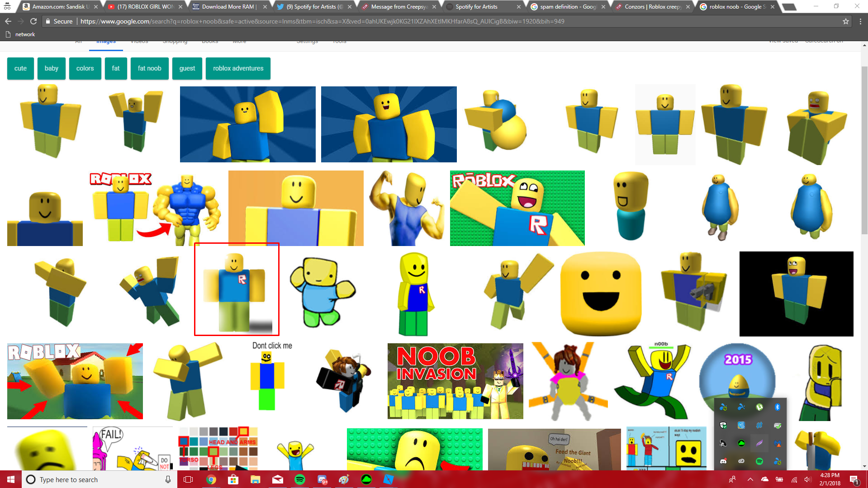
Task: Click Task View button on taskbar
Action: [x=188, y=479]
